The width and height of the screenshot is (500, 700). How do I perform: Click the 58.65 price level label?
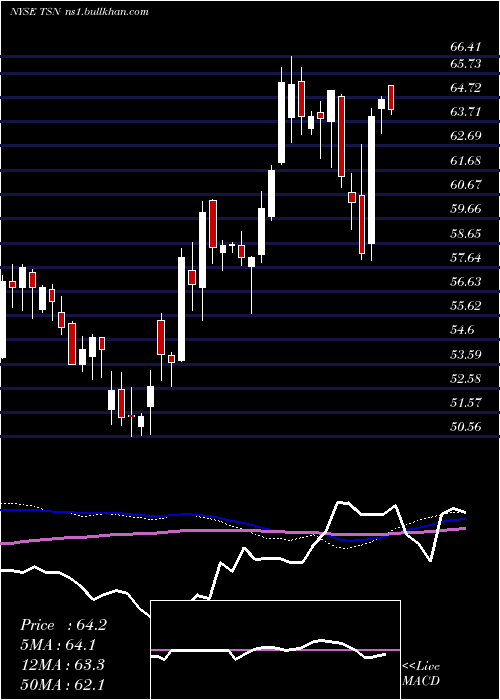click(465, 233)
